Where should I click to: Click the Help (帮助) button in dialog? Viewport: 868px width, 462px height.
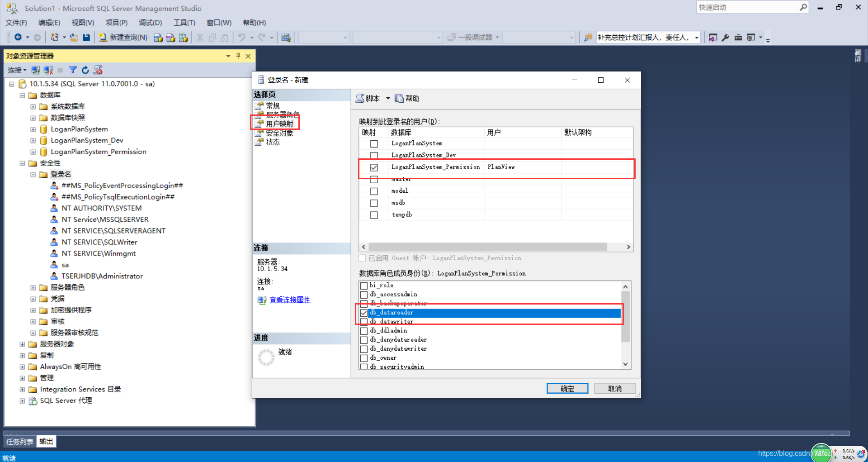click(407, 98)
